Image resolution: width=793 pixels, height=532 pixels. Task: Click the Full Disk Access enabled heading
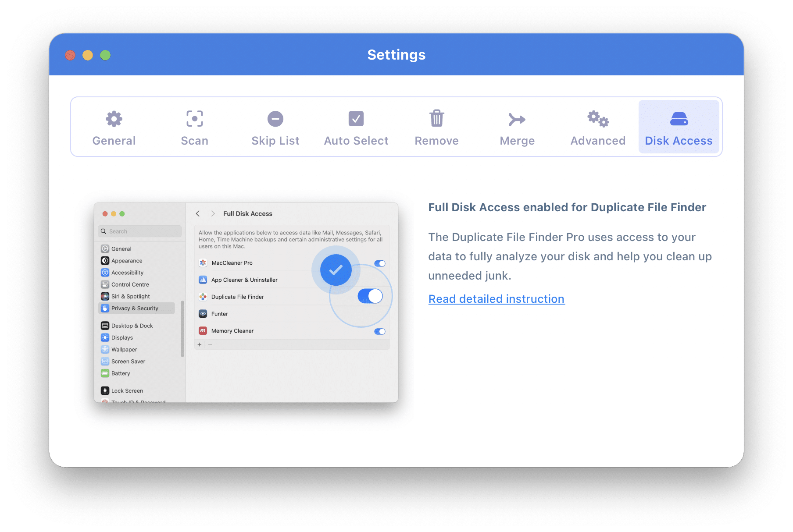tap(567, 207)
